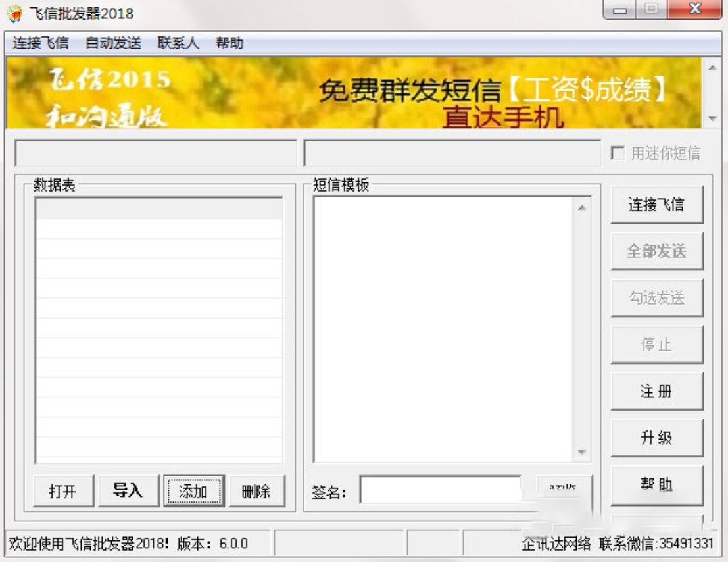This screenshot has height=562, width=728.
Task: Click status text 欢迎使用飞信批发器2018
Action: tap(128, 543)
